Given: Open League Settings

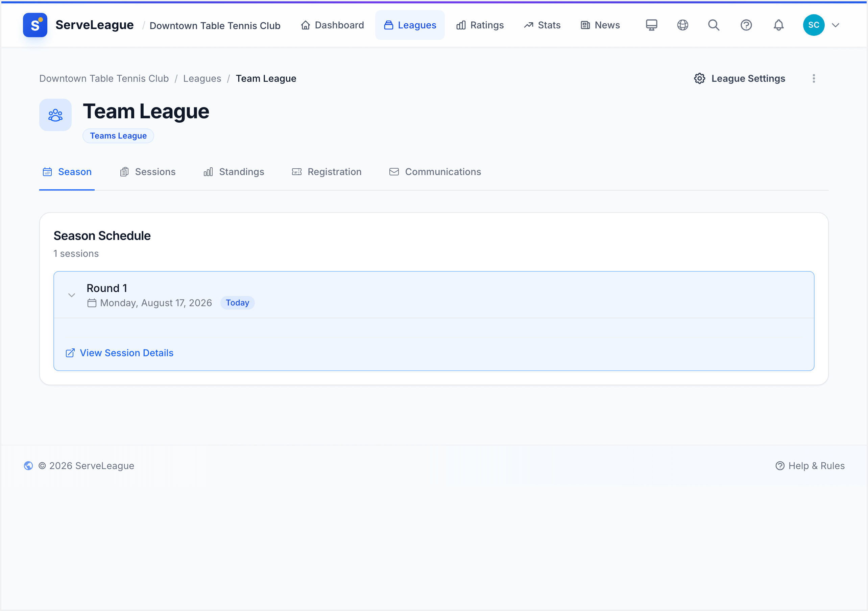Looking at the screenshot, I should point(740,79).
